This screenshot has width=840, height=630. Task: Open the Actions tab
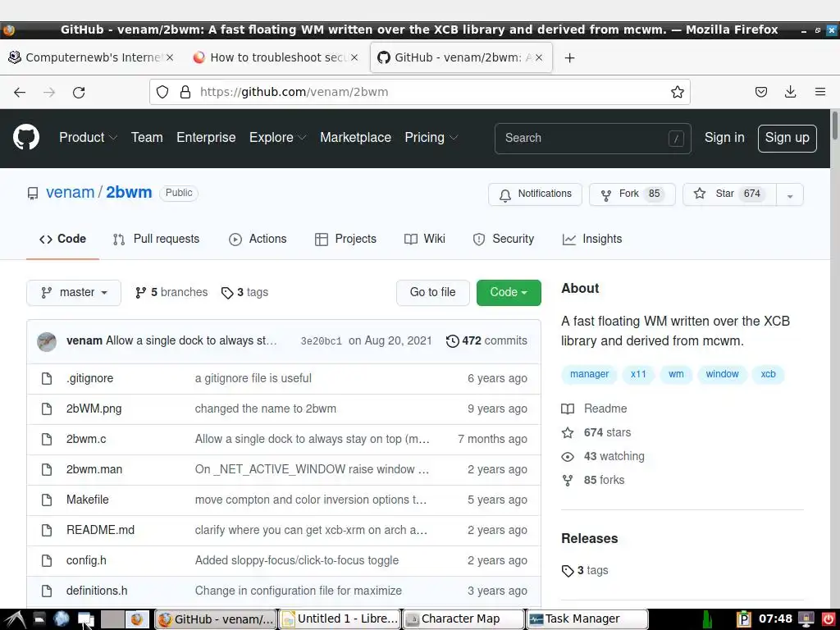[258, 239]
